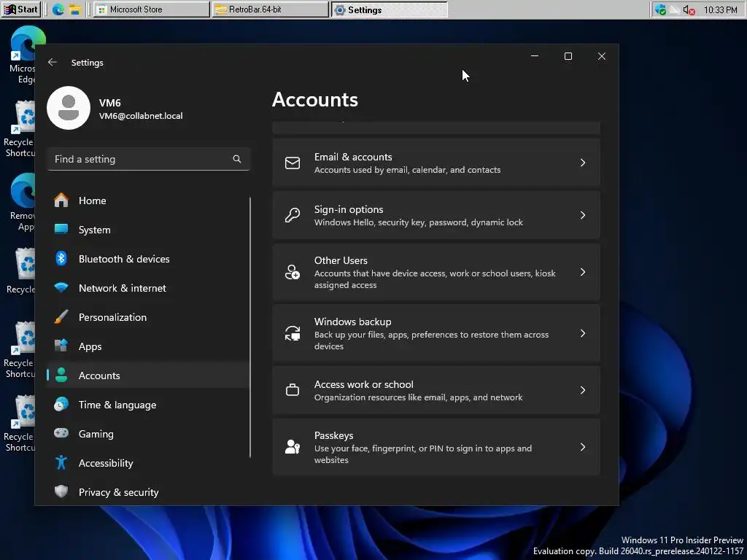747x560 pixels.
Task: Open Windows backup settings
Action: tap(436, 333)
